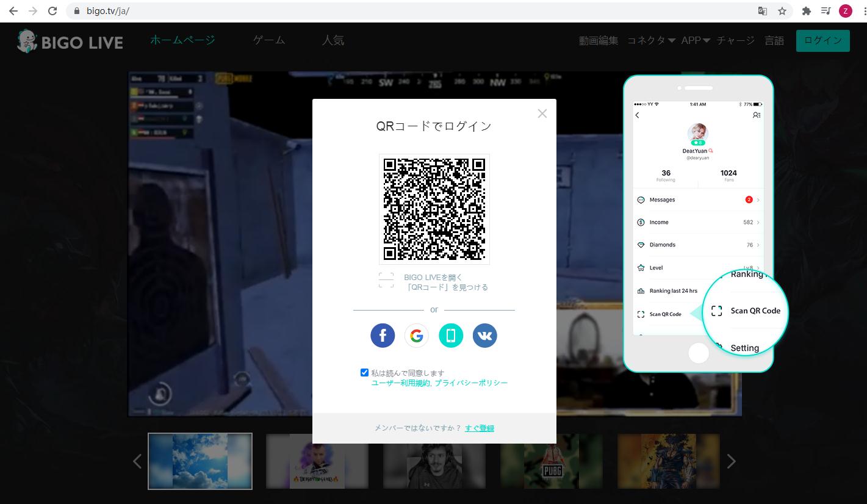
Task: Open the Chrome profile avatar Z
Action: tap(845, 11)
